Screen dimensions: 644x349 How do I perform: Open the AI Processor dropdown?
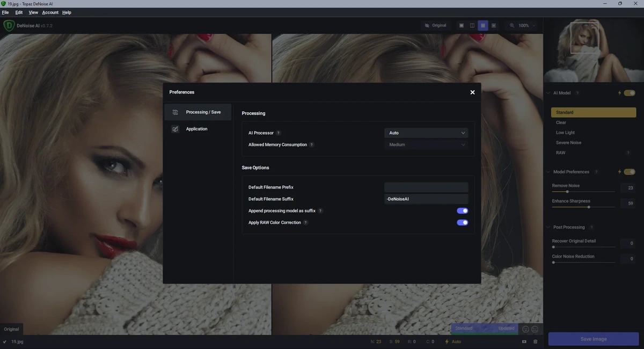[x=426, y=133]
